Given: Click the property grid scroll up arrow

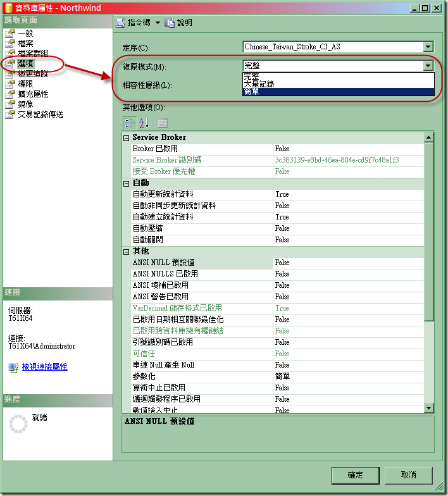Looking at the screenshot, I should click(429, 137).
